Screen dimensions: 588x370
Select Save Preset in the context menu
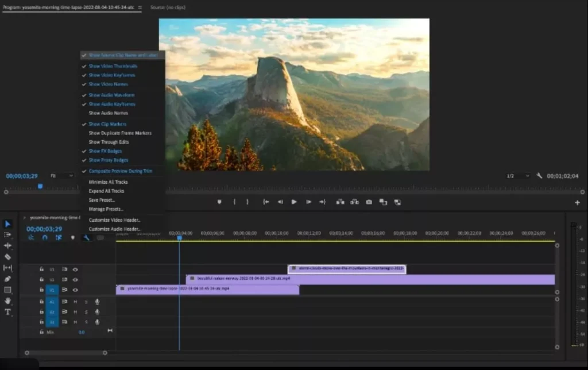[x=102, y=199]
